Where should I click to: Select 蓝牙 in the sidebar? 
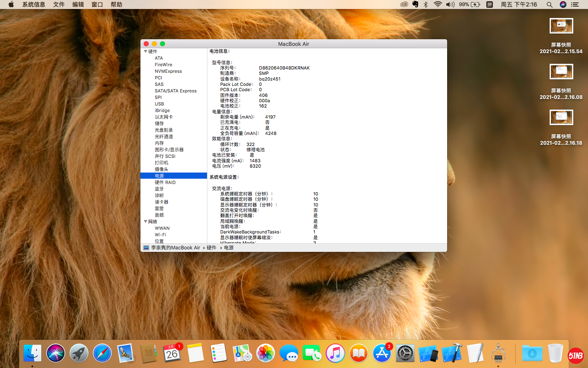[x=159, y=189]
